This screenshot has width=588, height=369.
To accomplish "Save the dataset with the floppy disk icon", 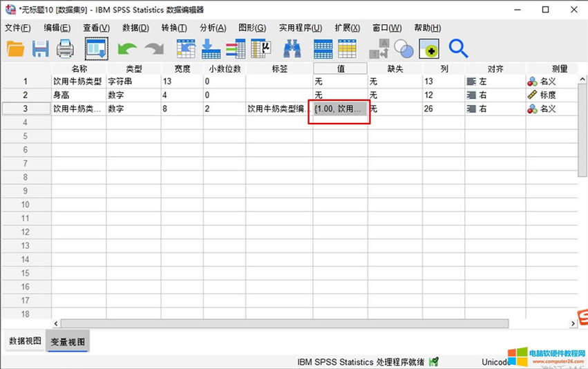I will click(x=40, y=48).
